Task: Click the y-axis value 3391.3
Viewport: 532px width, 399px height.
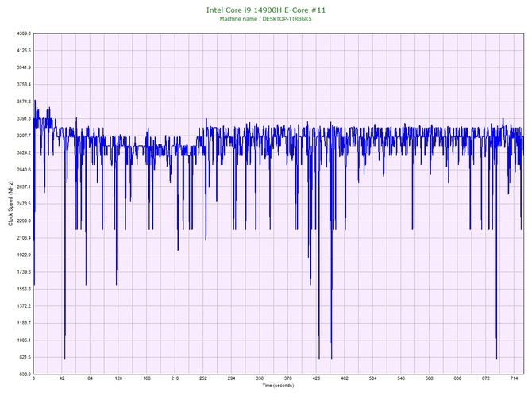Action: click(24, 119)
